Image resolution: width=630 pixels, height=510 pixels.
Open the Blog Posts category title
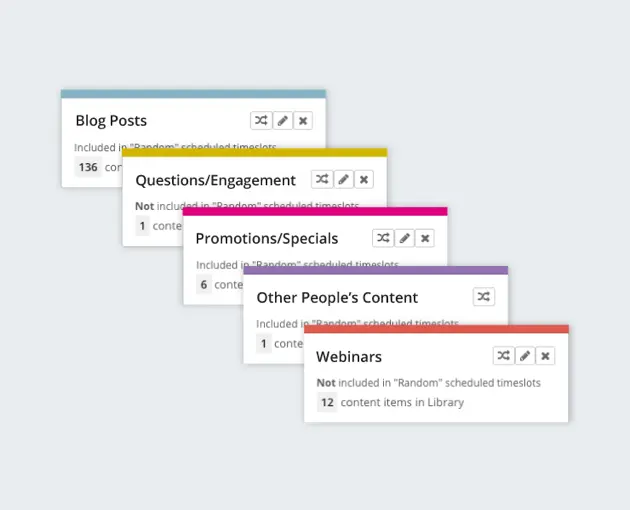[x=111, y=121]
